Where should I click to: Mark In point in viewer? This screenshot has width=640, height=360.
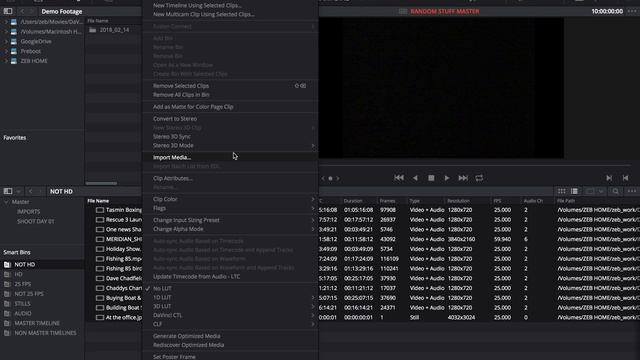(609, 178)
